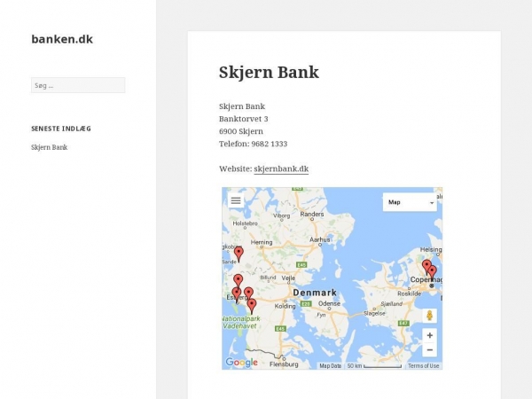
Task: Click the Kolding label on the map
Action: click(285, 306)
